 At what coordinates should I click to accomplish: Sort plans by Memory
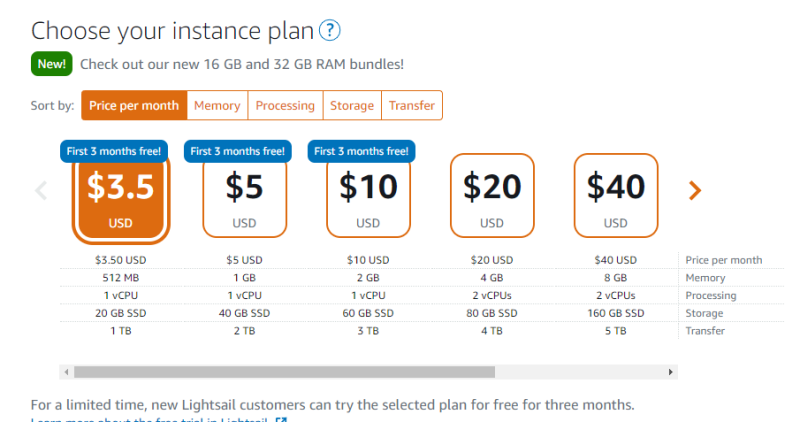click(217, 105)
